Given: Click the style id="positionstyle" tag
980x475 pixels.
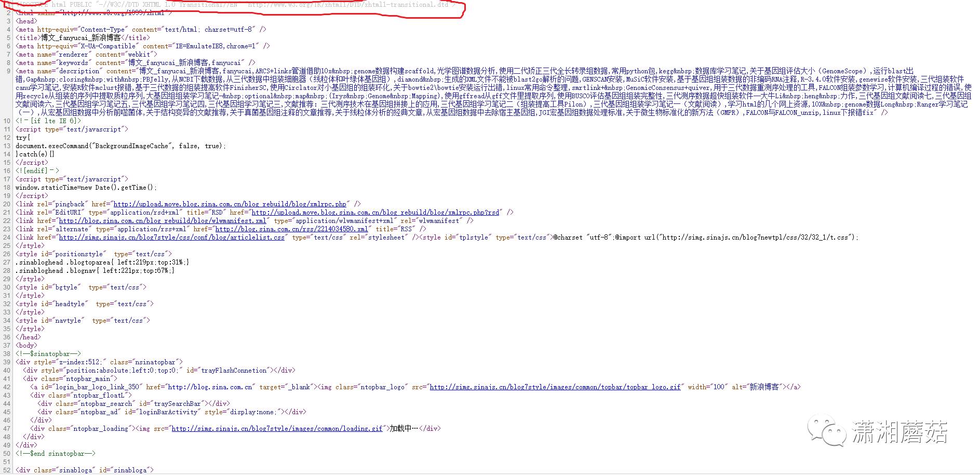Looking at the screenshot, I should pos(93,254).
